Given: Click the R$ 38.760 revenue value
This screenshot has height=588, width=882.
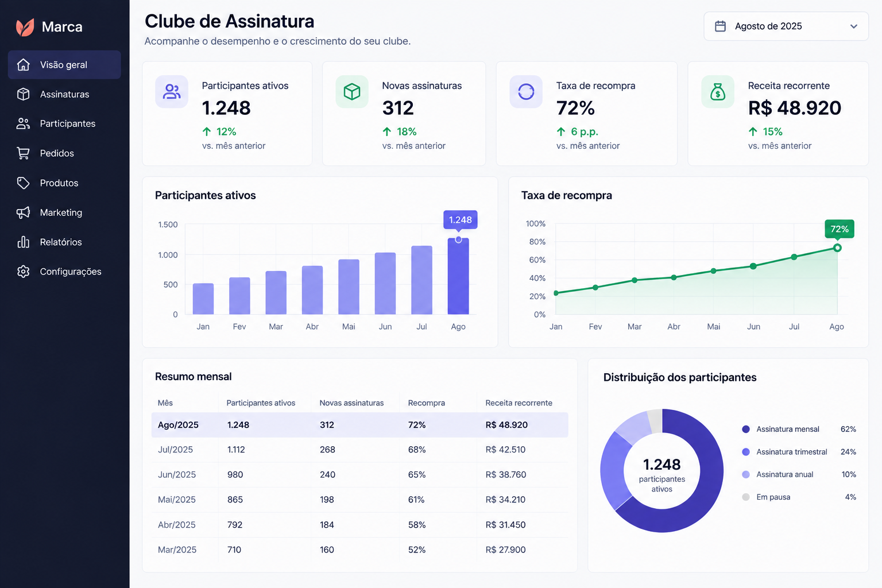Looking at the screenshot, I should click(506, 475).
